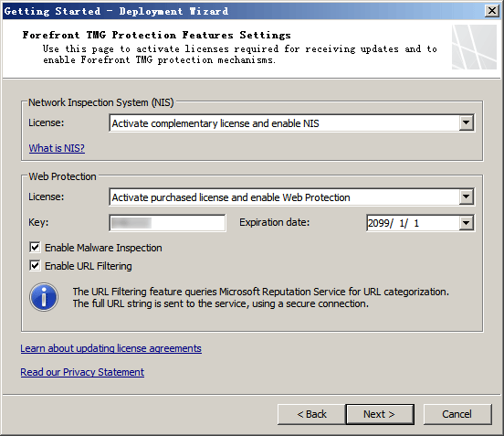
Task: Click the Cancel button
Action: [457, 414]
